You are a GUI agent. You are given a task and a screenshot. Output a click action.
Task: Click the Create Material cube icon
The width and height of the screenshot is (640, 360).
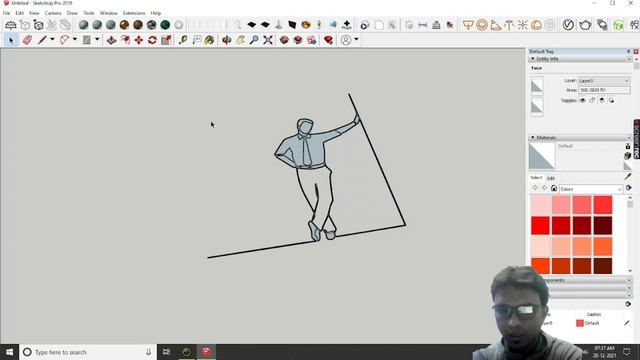click(x=628, y=156)
